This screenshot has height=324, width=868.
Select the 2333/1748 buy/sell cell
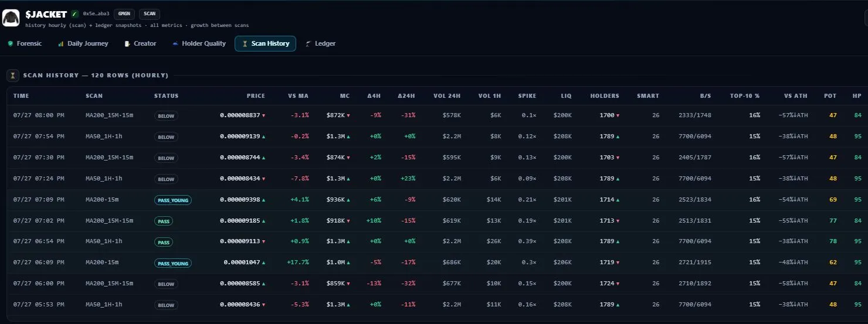tap(695, 115)
